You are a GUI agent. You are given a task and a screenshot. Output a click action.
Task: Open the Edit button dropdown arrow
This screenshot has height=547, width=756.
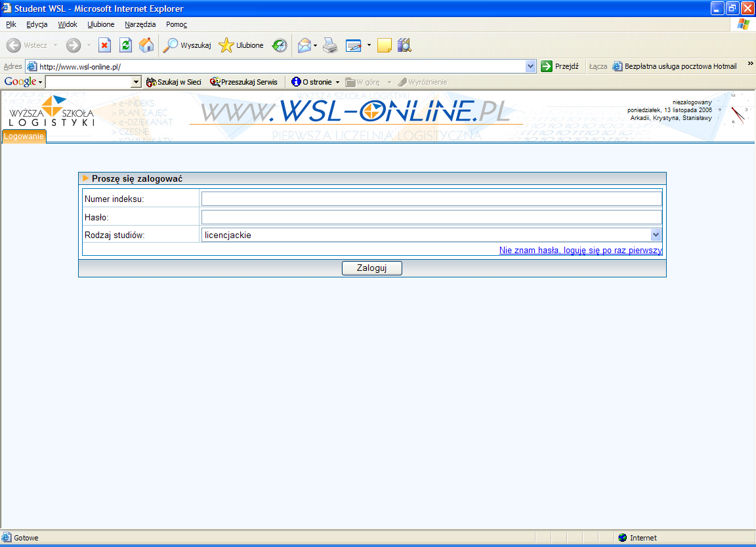pos(369,45)
